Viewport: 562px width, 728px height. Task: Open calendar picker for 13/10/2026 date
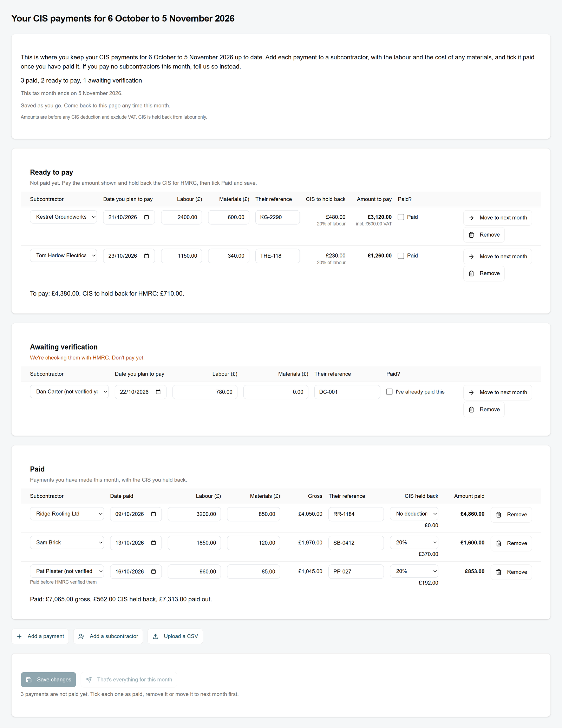tap(153, 543)
